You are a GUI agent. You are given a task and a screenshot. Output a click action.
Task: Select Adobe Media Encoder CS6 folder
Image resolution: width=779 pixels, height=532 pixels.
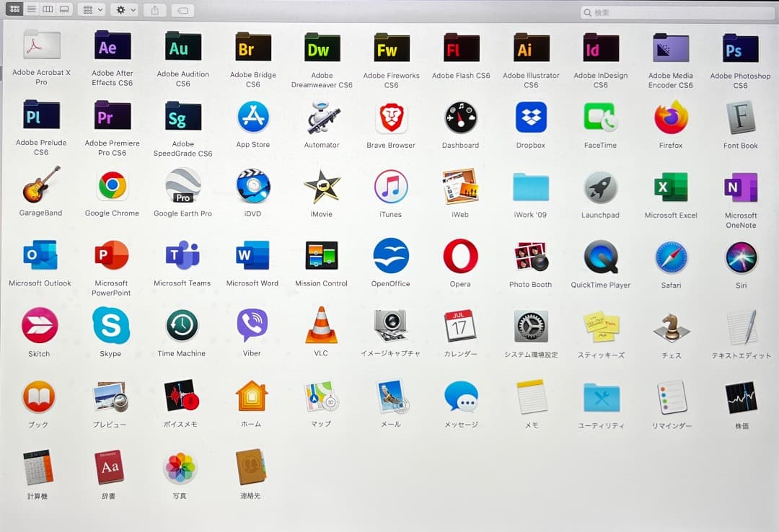pyautogui.click(x=672, y=48)
